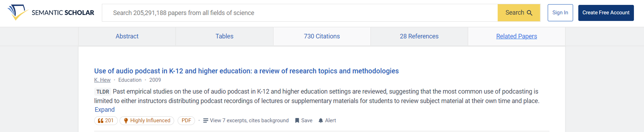644x132 pixels.
Task: Click the excerpts list icon
Action: [x=206, y=121]
